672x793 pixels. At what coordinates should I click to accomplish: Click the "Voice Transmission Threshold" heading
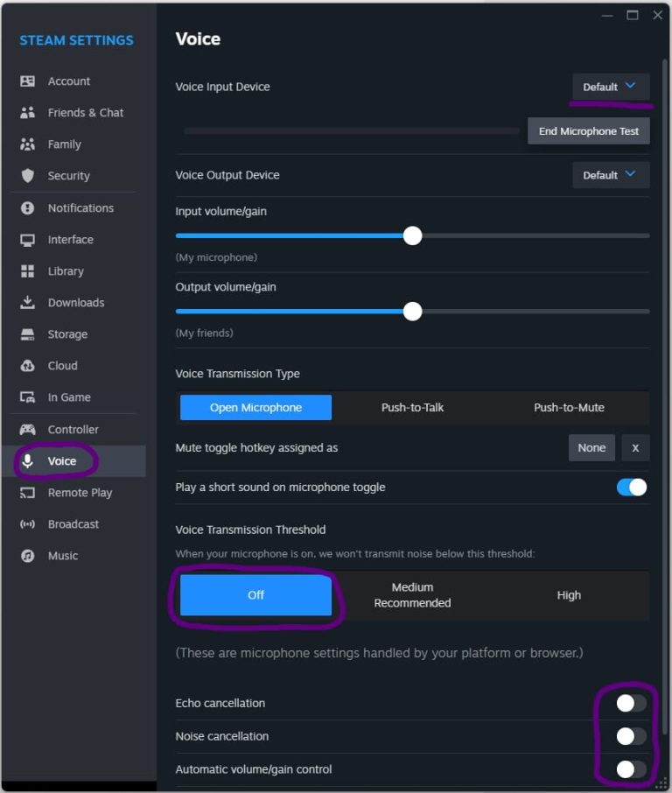[x=250, y=530]
